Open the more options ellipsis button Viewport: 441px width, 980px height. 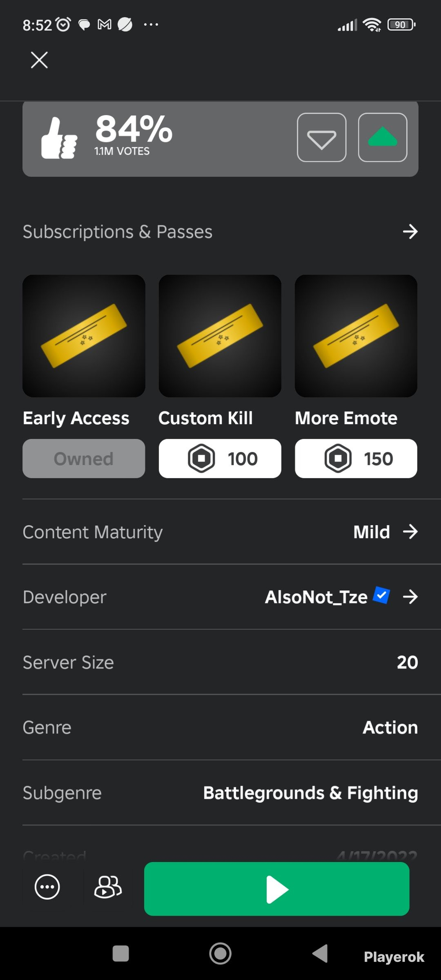[47, 886]
